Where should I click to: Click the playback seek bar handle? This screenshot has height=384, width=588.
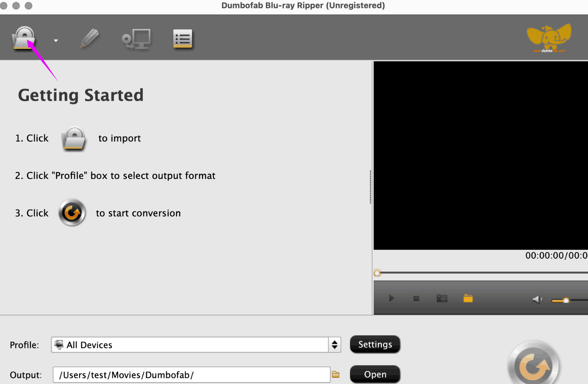click(x=377, y=273)
